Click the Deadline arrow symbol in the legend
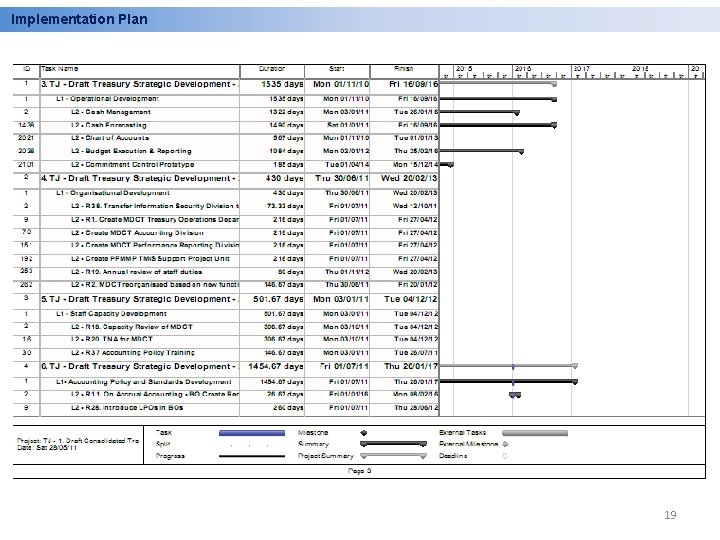 coord(505,456)
